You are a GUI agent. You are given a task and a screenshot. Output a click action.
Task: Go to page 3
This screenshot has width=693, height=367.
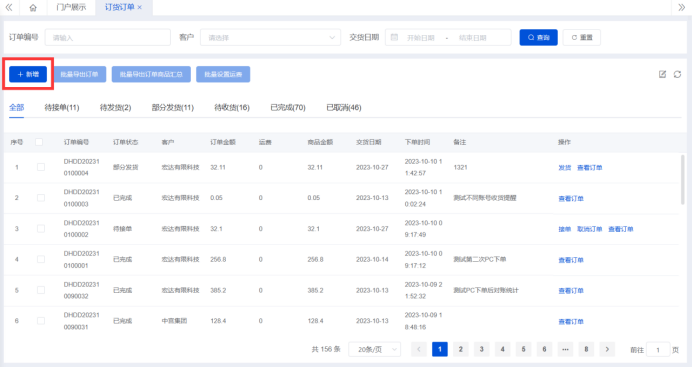click(x=482, y=349)
